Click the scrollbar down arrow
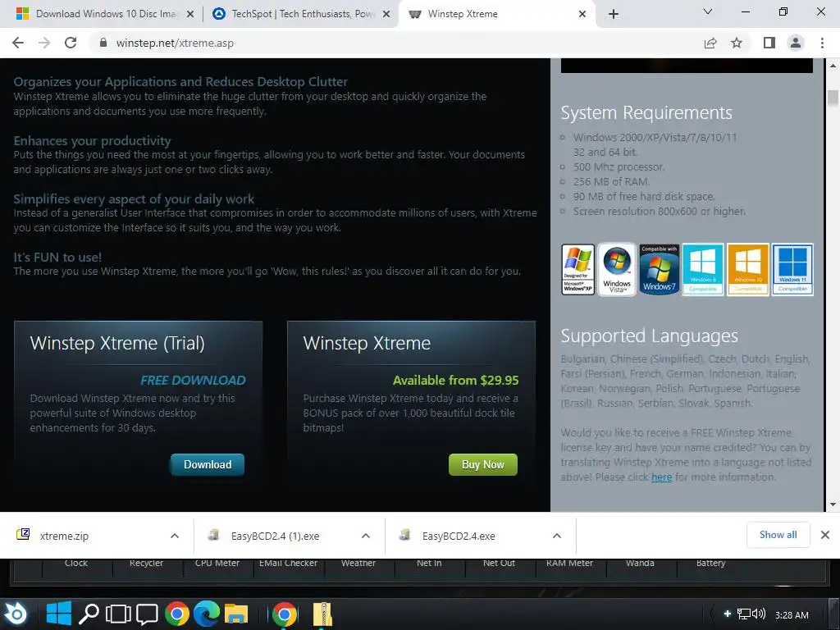Viewport: 840px width, 630px height. pyautogui.click(x=833, y=504)
